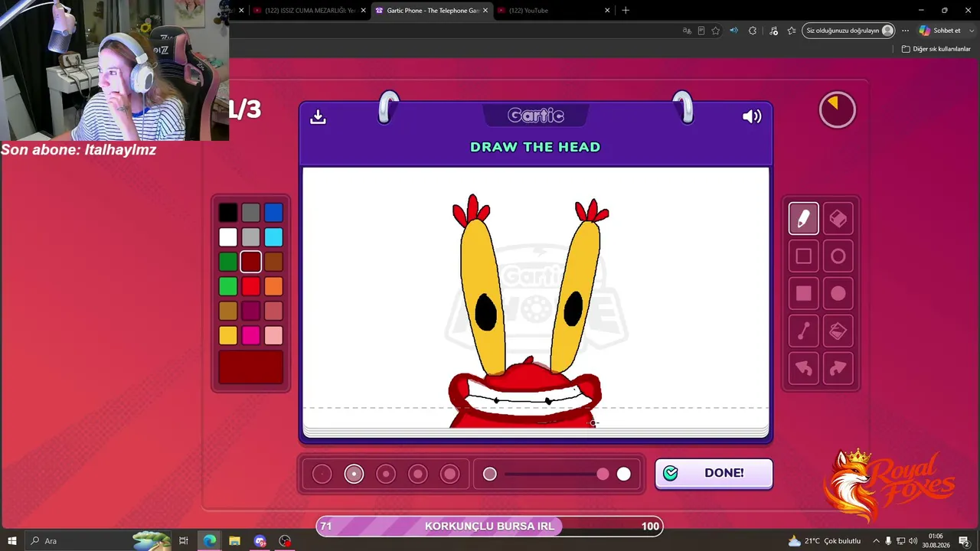Click the translate page icon
This screenshot has width=980, height=551.
687,31
